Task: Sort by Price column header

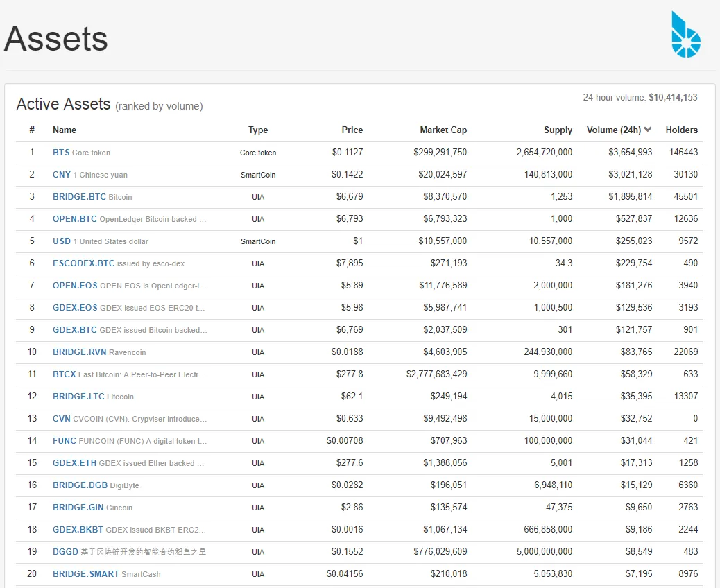Action: pos(352,130)
